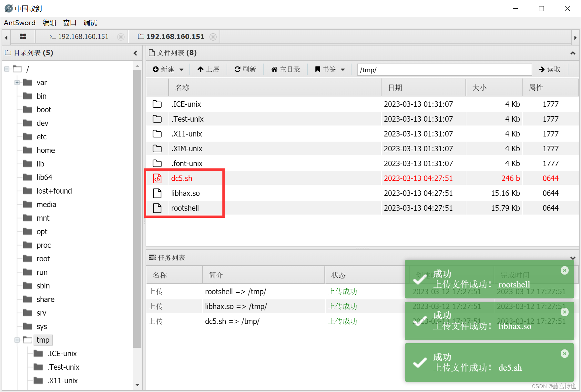This screenshot has height=392, width=581.
Task: Open the root folder in tree
Action: (43, 259)
